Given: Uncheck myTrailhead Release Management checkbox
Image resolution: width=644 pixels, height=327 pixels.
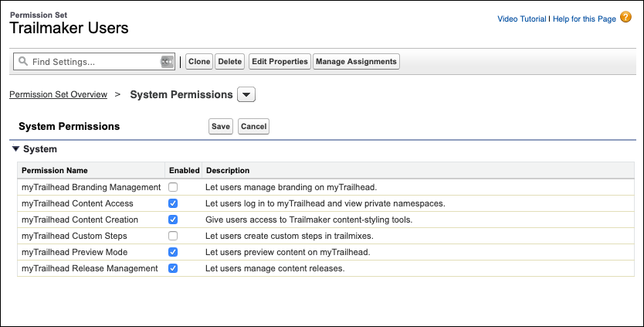Looking at the screenshot, I should pos(173,268).
